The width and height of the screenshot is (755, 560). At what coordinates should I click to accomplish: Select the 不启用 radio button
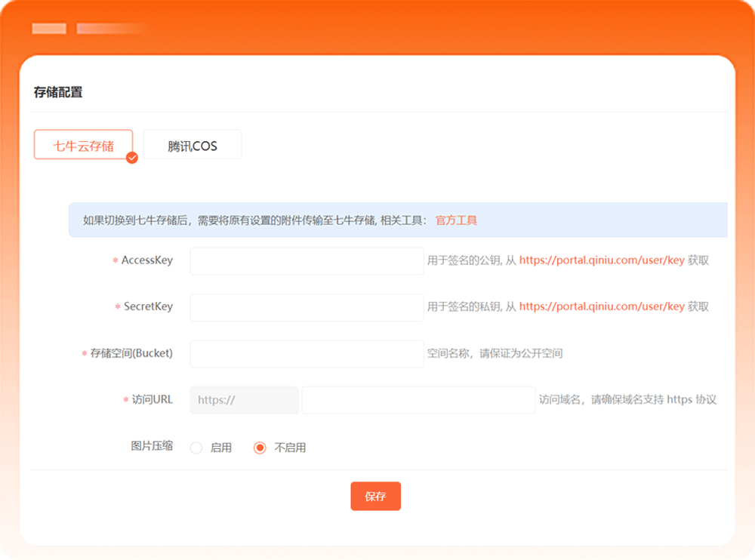click(260, 448)
